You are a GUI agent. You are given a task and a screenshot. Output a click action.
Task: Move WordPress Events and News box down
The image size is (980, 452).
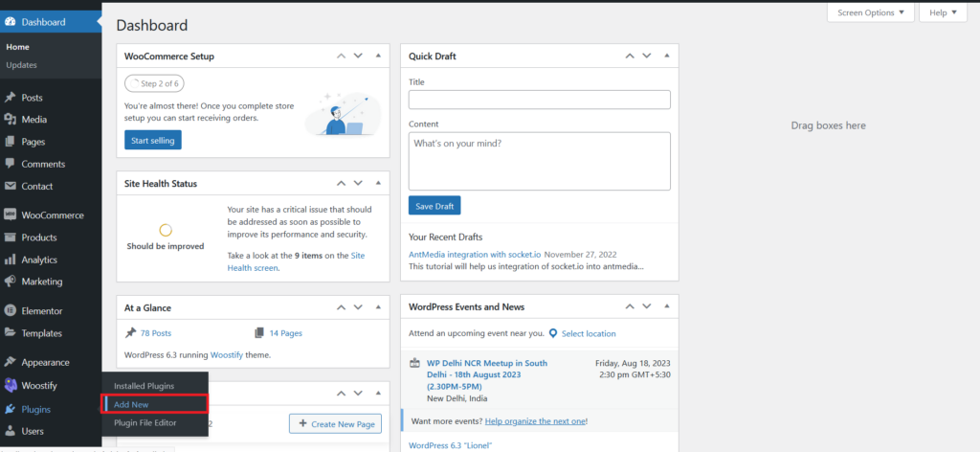tap(647, 306)
